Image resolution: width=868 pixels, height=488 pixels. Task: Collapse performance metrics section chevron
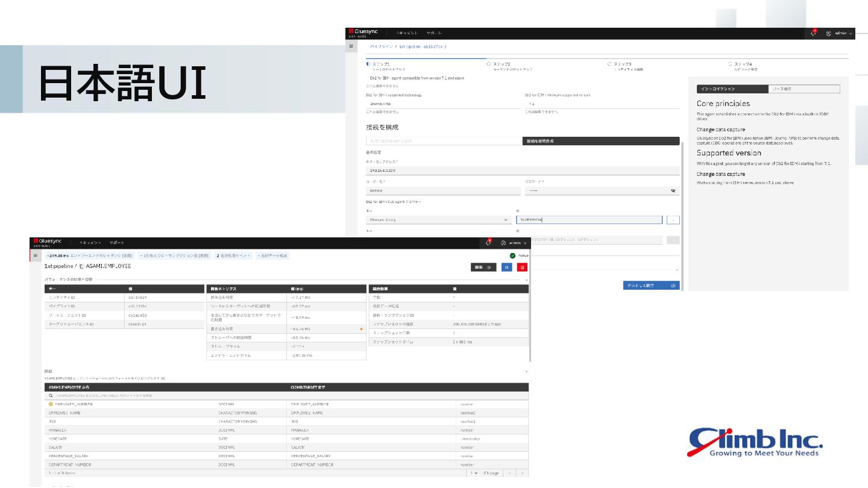(526, 280)
